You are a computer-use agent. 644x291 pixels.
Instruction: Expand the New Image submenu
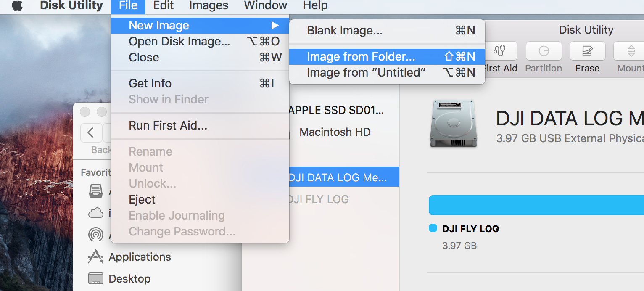click(200, 26)
